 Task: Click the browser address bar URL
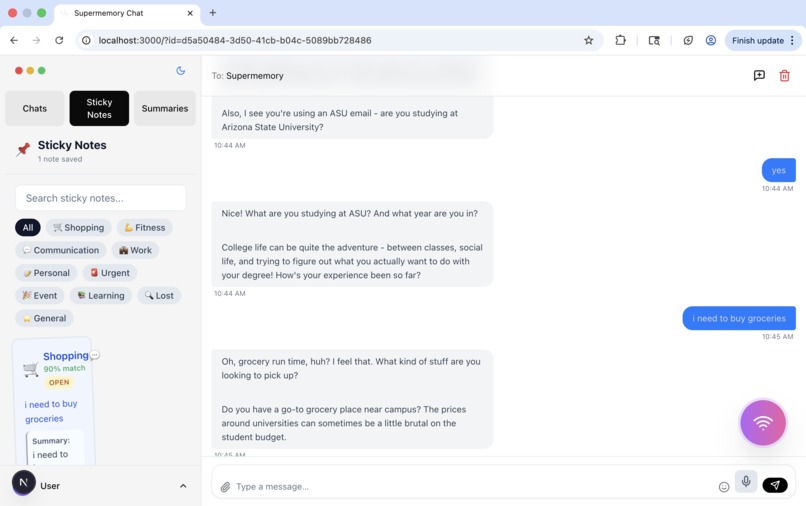pyautogui.click(x=235, y=40)
